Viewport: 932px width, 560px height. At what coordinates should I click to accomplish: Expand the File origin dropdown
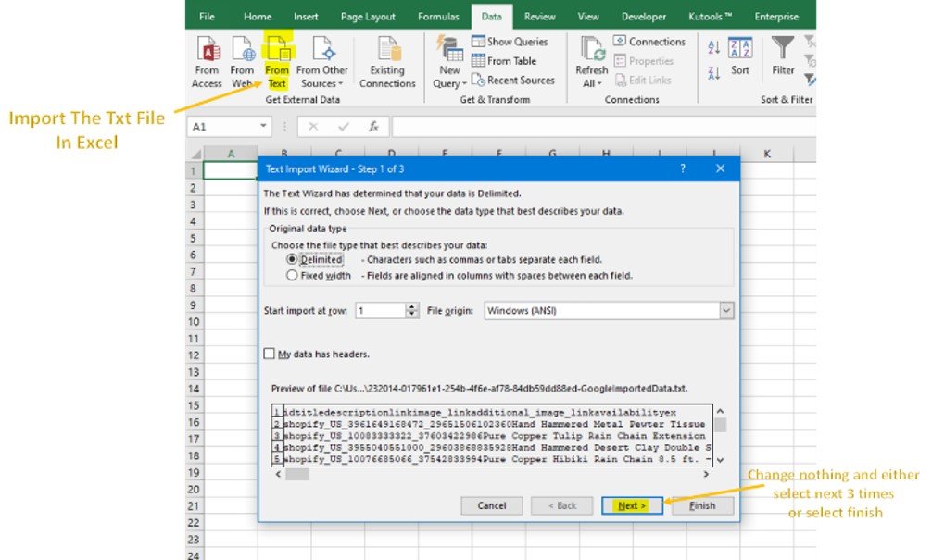coord(725,311)
